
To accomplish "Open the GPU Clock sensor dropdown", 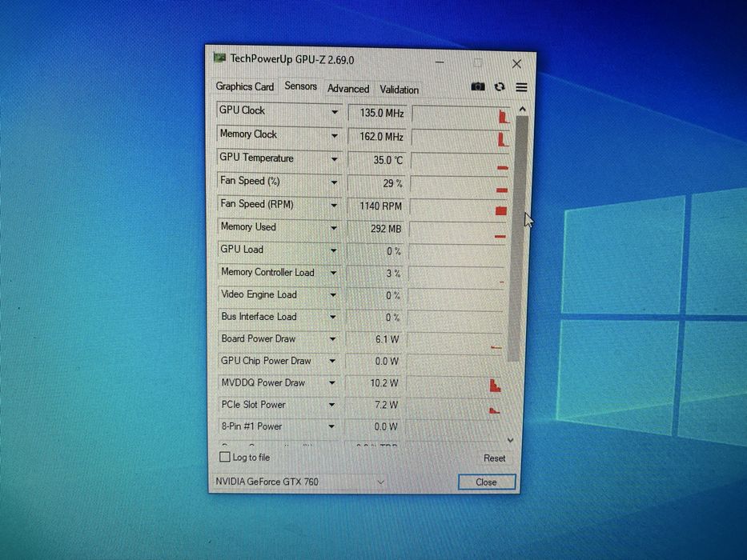I will 335,112.
